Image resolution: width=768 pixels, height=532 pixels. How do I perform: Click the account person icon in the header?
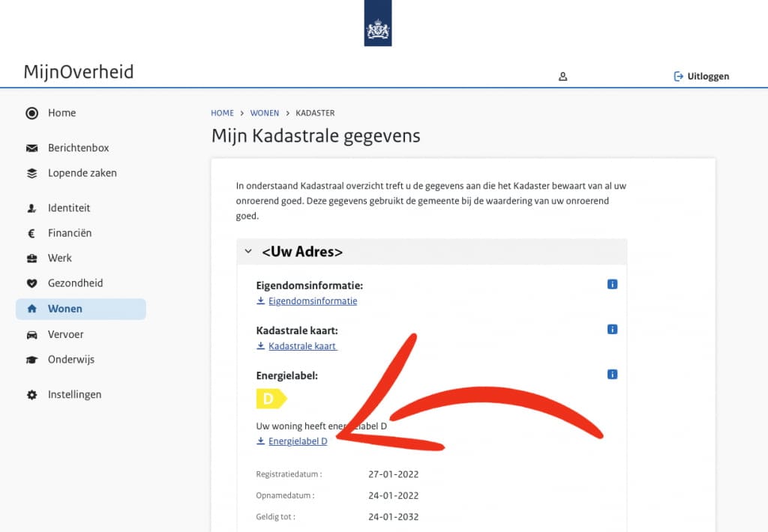pos(562,76)
